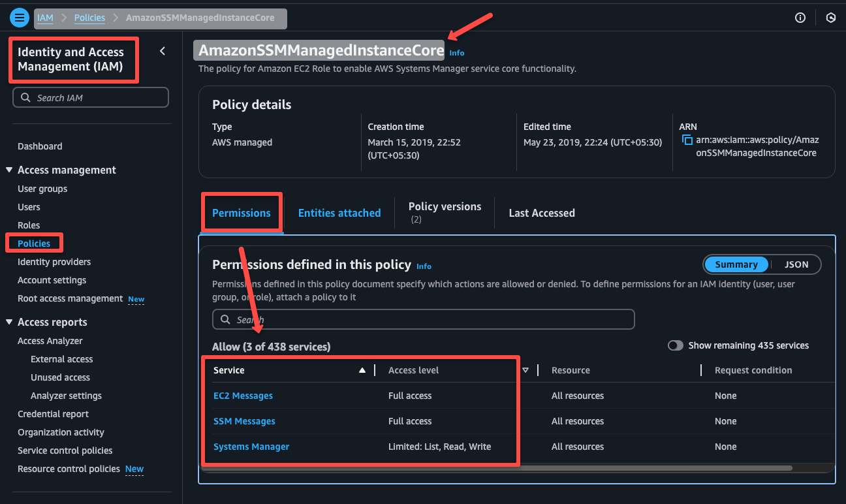Switch permissions view to JSON
Screen dimensions: 846x504
(x=796, y=264)
